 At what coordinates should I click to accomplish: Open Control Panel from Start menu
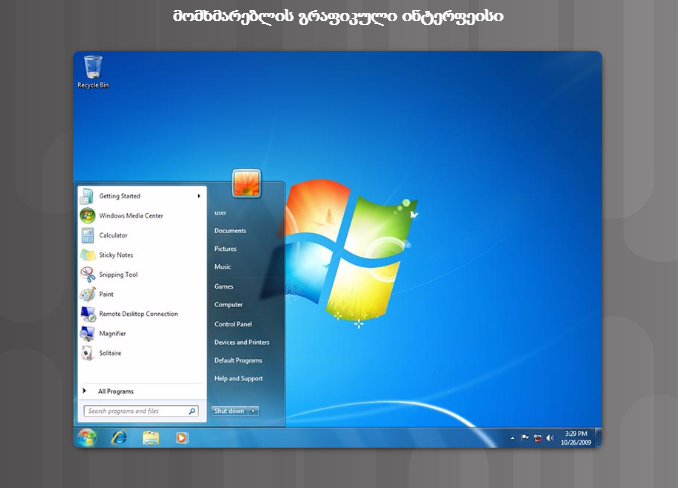[233, 324]
